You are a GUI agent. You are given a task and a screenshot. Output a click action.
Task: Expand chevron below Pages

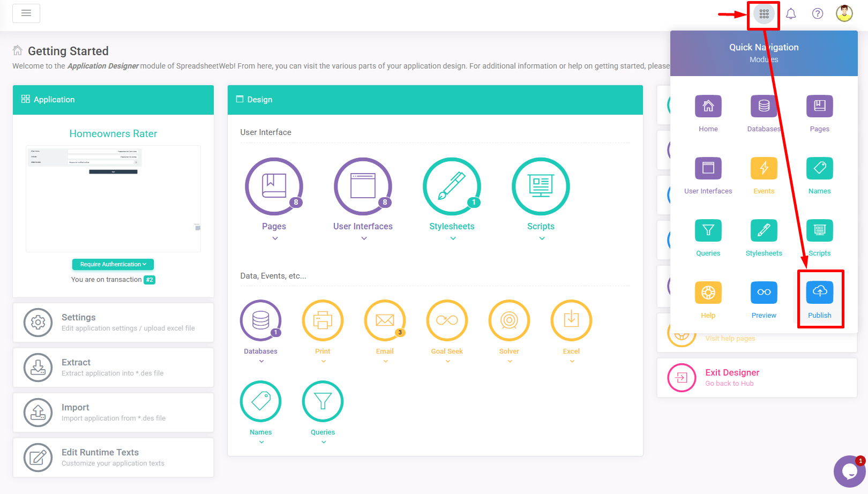[x=275, y=238]
